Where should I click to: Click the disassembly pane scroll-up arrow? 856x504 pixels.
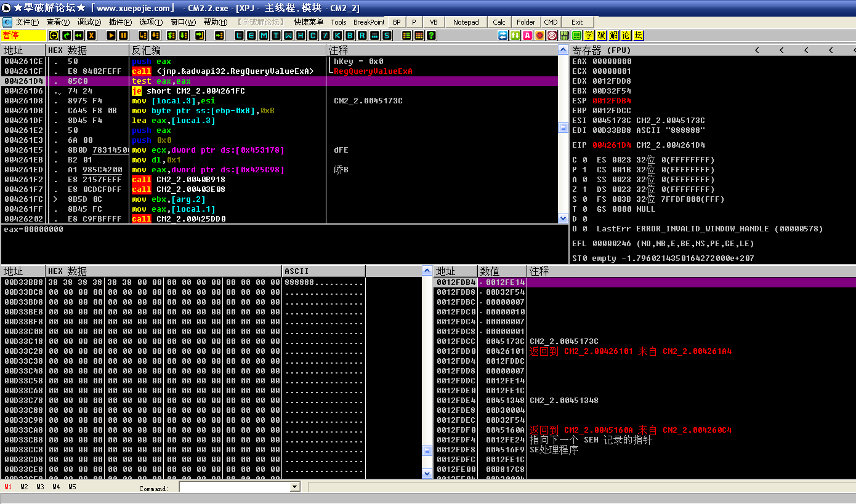(x=563, y=49)
